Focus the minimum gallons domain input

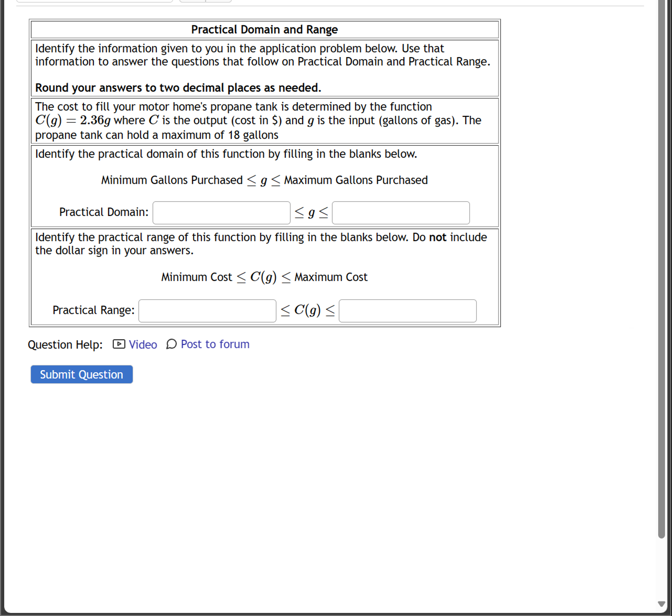point(221,213)
